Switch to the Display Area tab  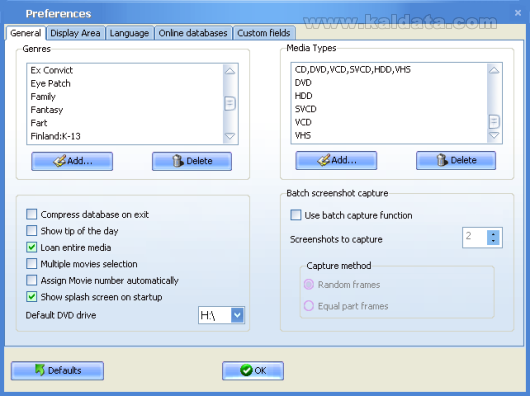tap(75, 33)
